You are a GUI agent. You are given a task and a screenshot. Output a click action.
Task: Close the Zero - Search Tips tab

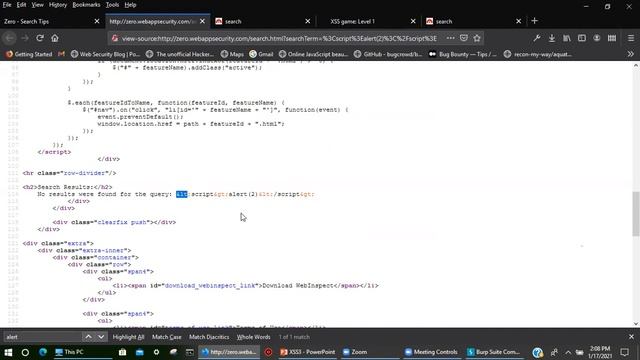click(x=97, y=21)
